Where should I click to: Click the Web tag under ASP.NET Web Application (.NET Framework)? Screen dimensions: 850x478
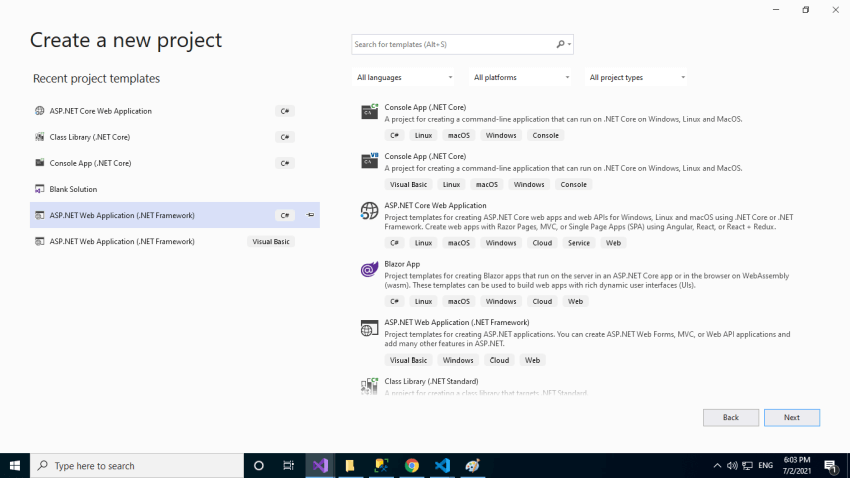532,360
